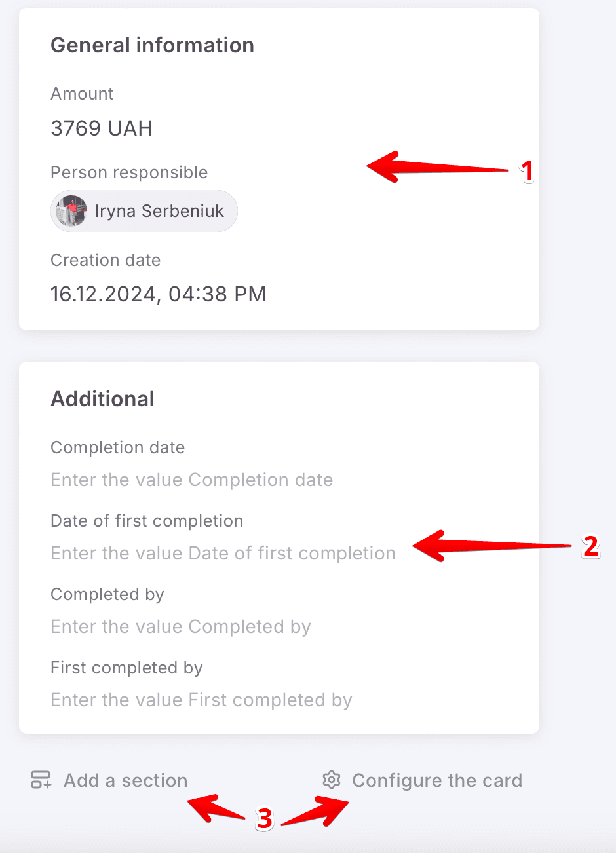Edit the 3769 UAH amount value
This screenshot has height=853, width=616.
[102, 128]
